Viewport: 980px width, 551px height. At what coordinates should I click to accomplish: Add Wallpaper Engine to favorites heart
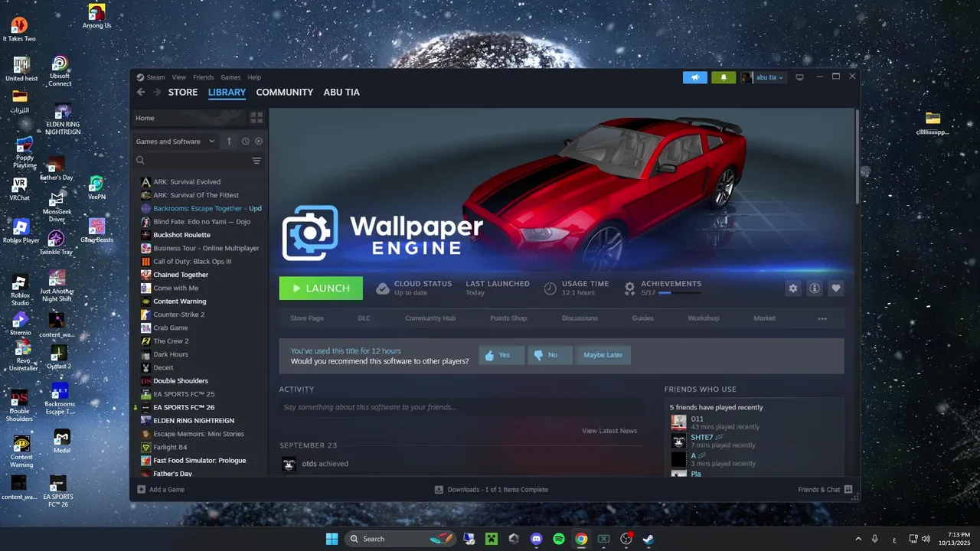[836, 288]
